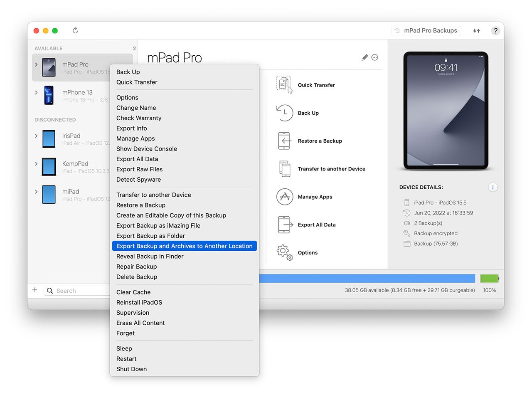Click the Transfer to another Device label

tap(331, 169)
